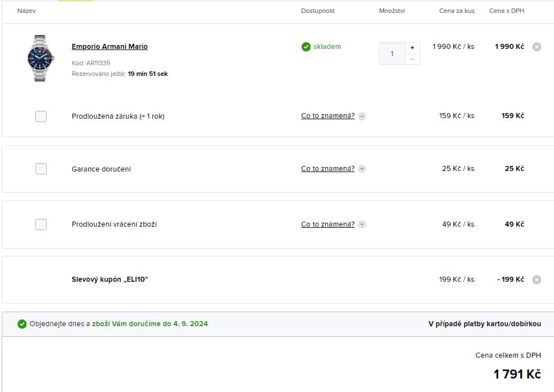Click 'V případě platby kartou/dobírkou' note
This screenshot has width=554, height=392.
[484, 324]
